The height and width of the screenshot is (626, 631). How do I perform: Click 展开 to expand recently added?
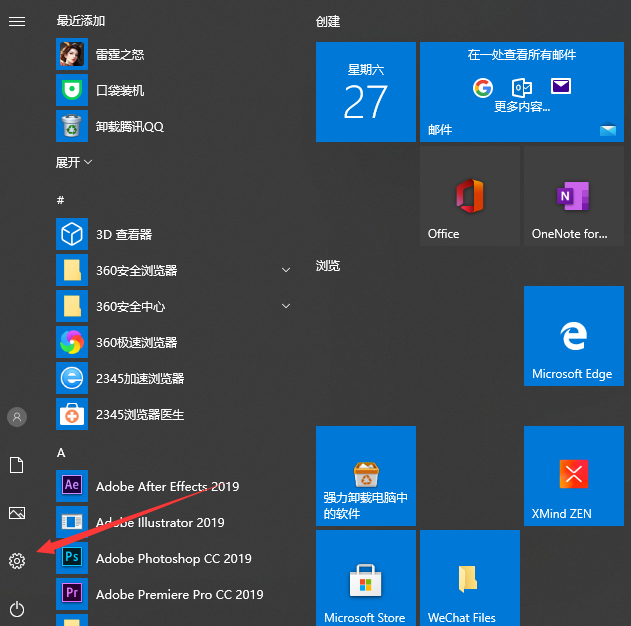pos(74,162)
